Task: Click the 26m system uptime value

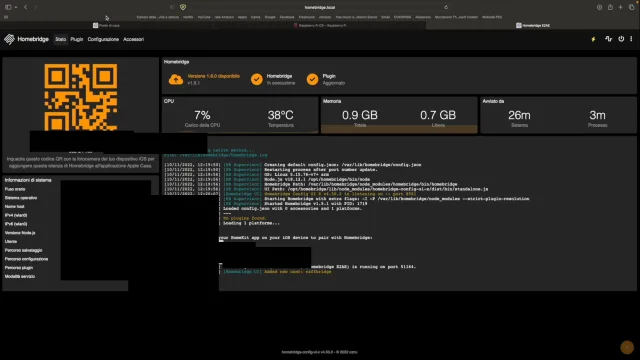Action: tap(519, 115)
